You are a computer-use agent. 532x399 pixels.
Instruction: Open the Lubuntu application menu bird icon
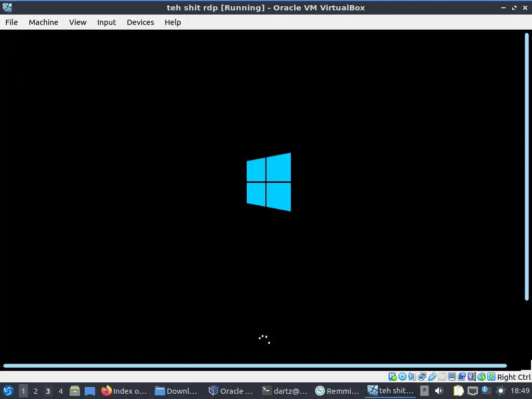tap(8, 391)
